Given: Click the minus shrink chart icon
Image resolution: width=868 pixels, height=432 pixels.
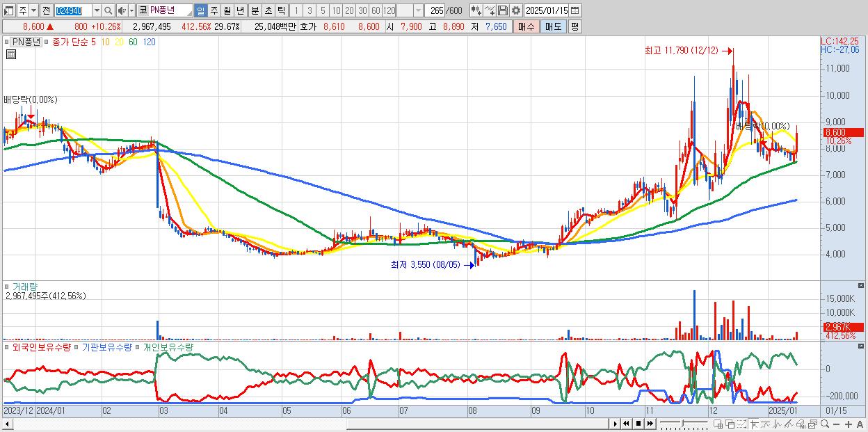Looking at the screenshot, I should [837, 424].
